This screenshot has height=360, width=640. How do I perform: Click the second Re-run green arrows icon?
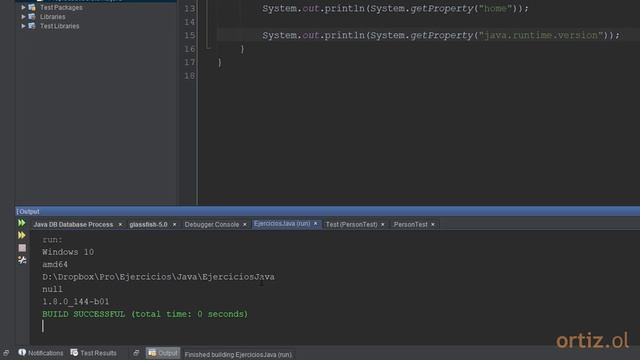point(22,235)
